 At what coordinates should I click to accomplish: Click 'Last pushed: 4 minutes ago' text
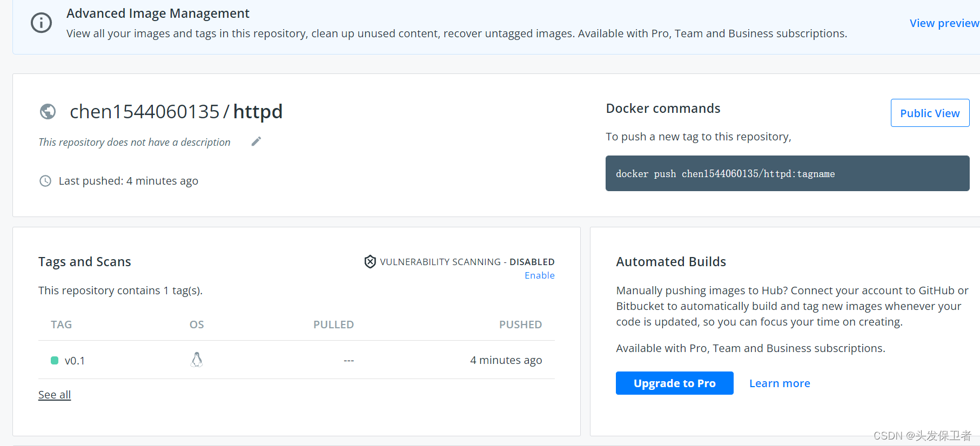[x=129, y=181]
